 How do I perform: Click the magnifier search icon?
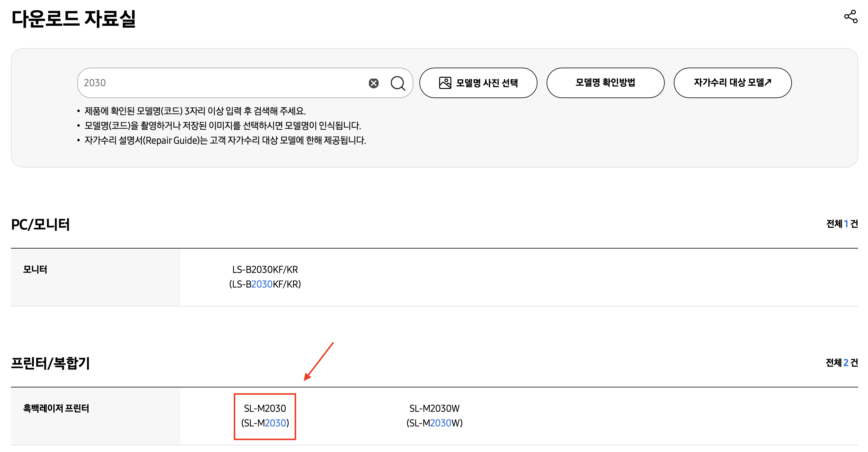coord(397,83)
